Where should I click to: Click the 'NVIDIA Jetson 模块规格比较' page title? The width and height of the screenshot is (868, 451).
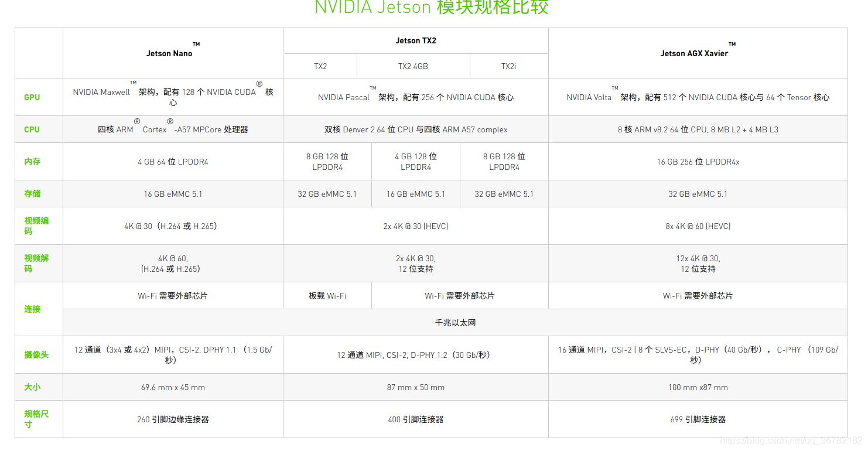coord(432,8)
